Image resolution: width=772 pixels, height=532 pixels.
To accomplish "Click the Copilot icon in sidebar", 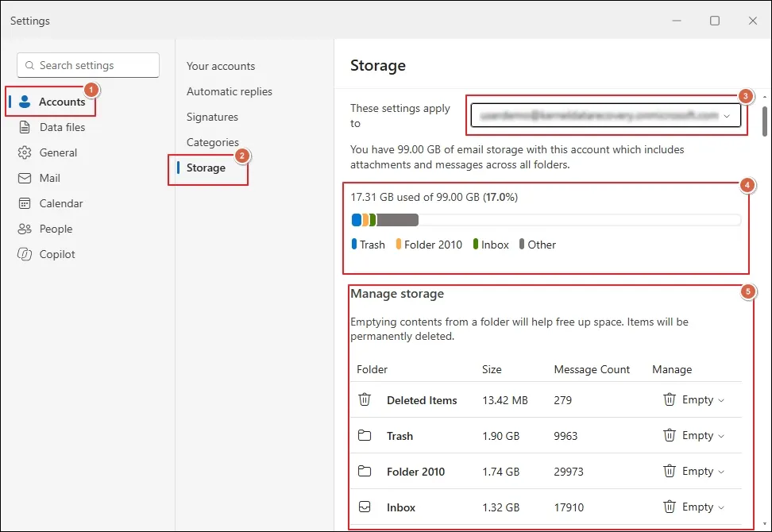I will click(x=25, y=254).
